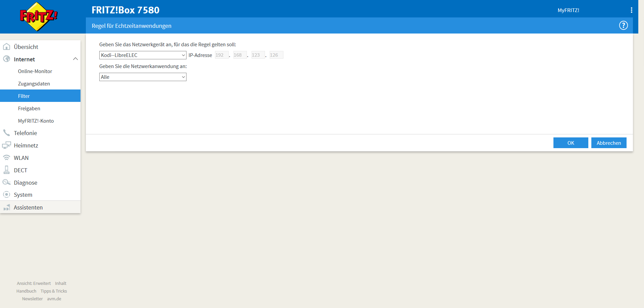Screen dimensions: 644x308
Task: Open the help question mark icon
Action: coord(623,25)
